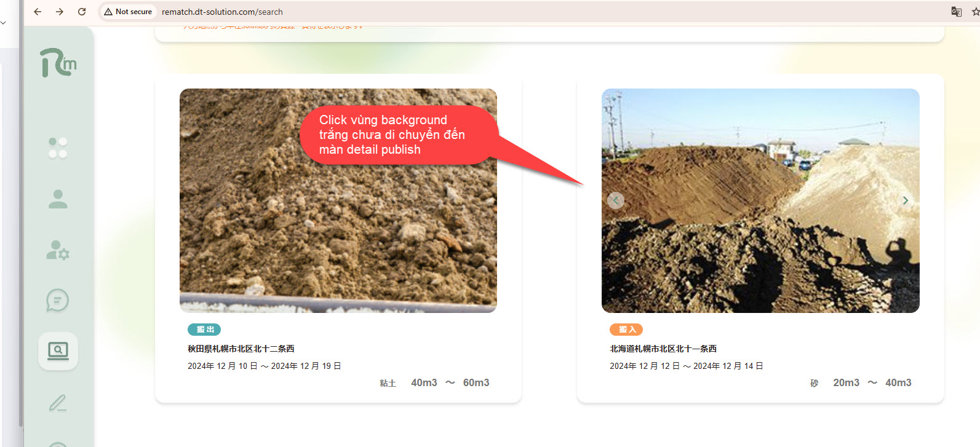The height and width of the screenshot is (447, 980).
Task: Show previous photo with left carousel chevron
Action: 616,200
